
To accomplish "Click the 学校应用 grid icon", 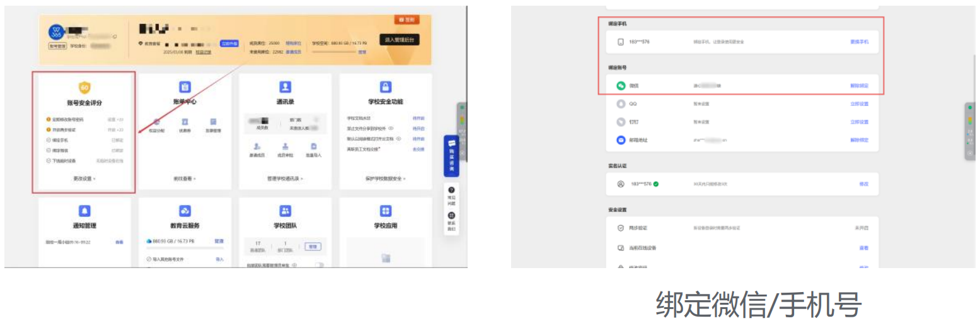I will tap(386, 211).
